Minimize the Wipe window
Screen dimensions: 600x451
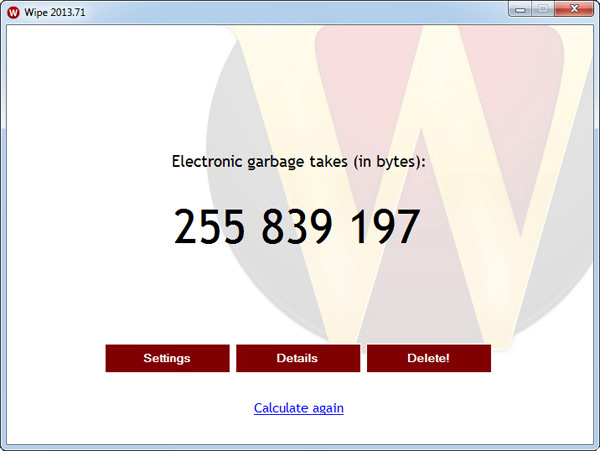[x=520, y=9]
